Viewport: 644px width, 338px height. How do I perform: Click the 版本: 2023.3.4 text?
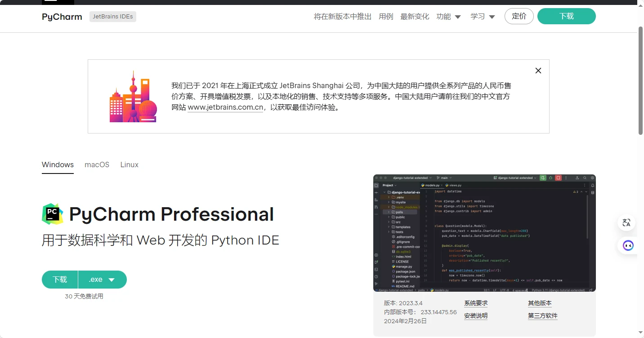coord(403,303)
